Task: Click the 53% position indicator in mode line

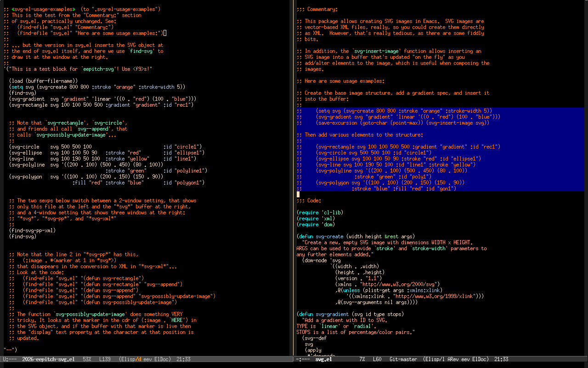Action: click(x=87, y=359)
